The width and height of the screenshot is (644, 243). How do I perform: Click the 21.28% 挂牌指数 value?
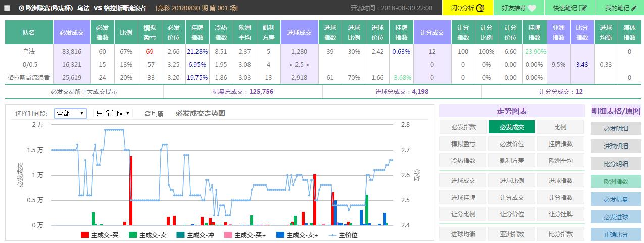[x=197, y=51]
